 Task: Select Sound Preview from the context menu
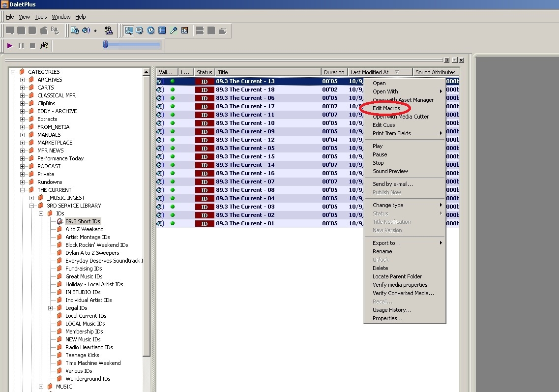pyautogui.click(x=390, y=171)
